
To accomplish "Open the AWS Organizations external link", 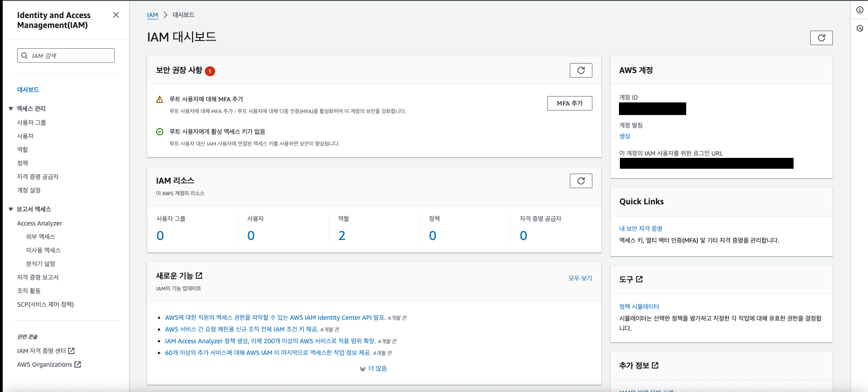I will coord(49,364).
